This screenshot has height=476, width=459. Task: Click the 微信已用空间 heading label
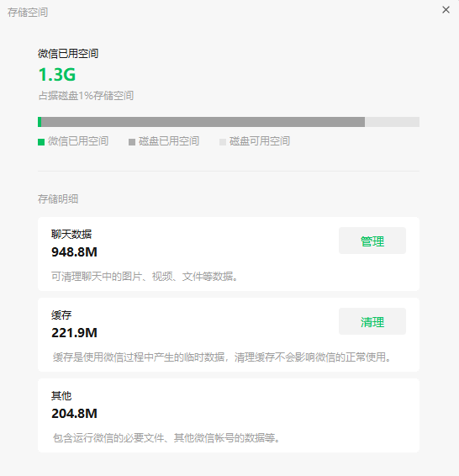click(68, 54)
